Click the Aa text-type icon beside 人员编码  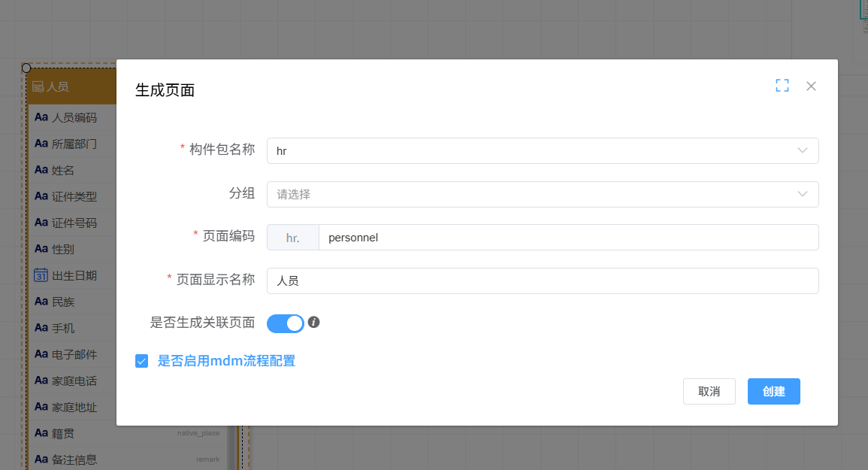click(41, 117)
